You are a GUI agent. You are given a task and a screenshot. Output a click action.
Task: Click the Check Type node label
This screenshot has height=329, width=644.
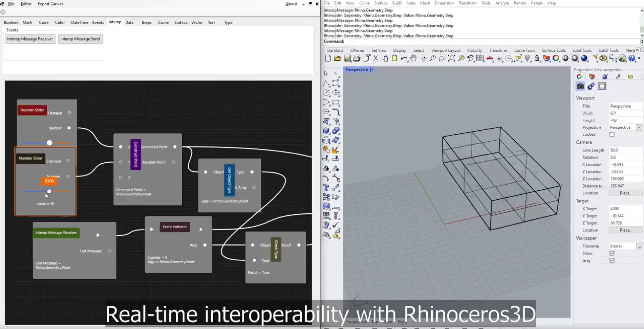276,249
